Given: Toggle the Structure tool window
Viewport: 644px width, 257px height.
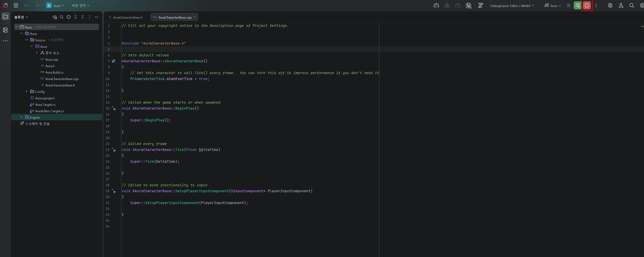Looking at the screenshot, I should pyautogui.click(x=5, y=30).
